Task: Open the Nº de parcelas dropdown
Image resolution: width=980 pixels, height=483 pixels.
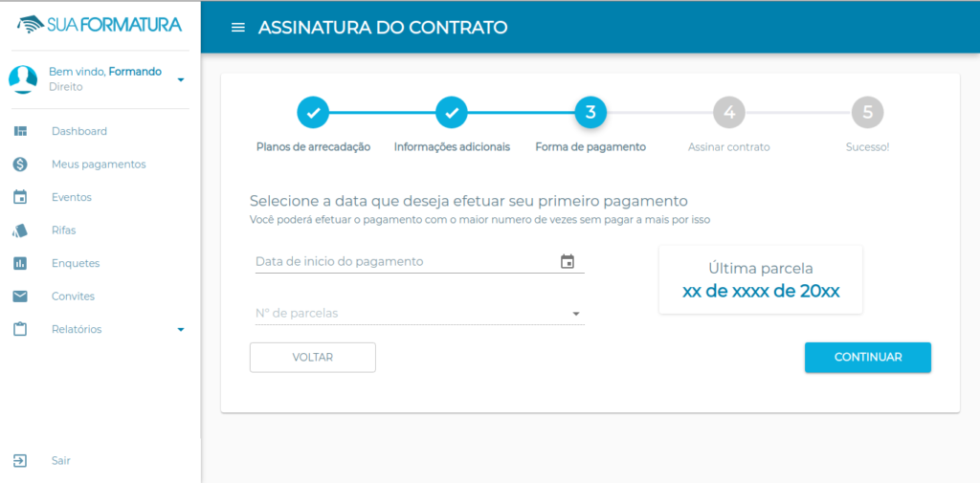Action: (x=417, y=313)
